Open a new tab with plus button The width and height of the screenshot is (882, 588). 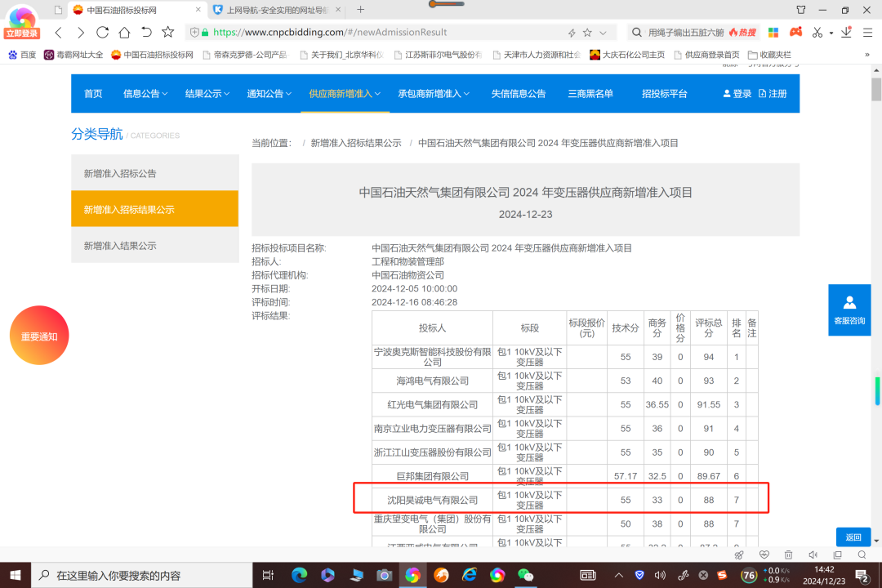pyautogui.click(x=361, y=10)
